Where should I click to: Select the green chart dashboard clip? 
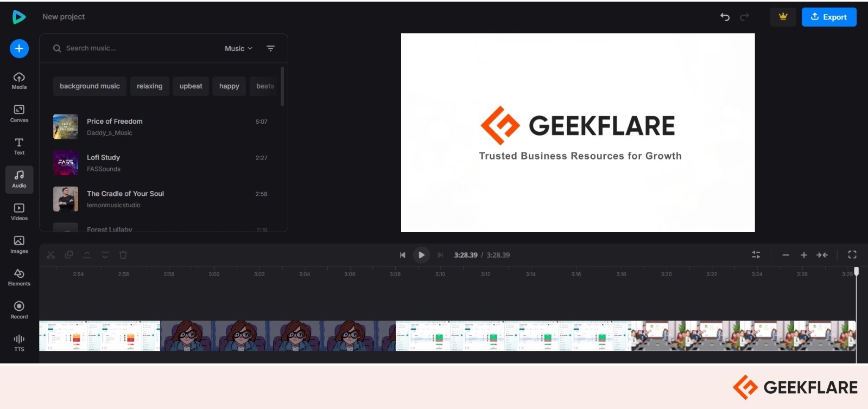pyautogui.click(x=513, y=336)
